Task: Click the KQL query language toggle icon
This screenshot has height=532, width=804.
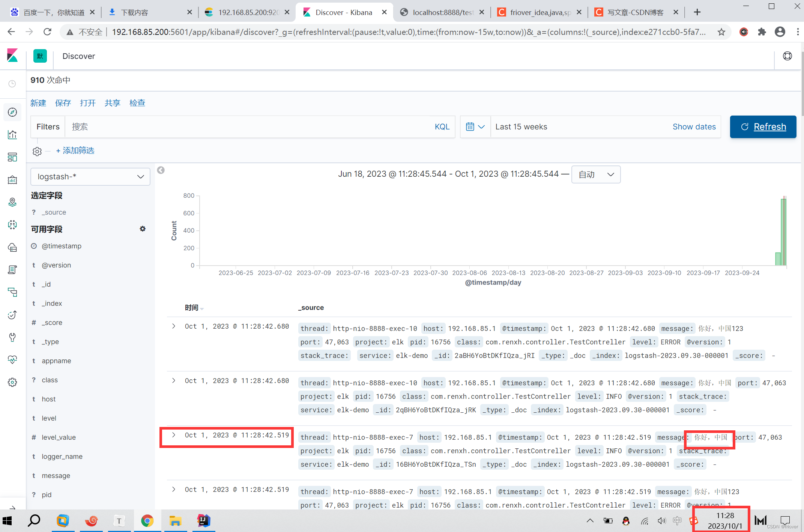Action: point(442,126)
